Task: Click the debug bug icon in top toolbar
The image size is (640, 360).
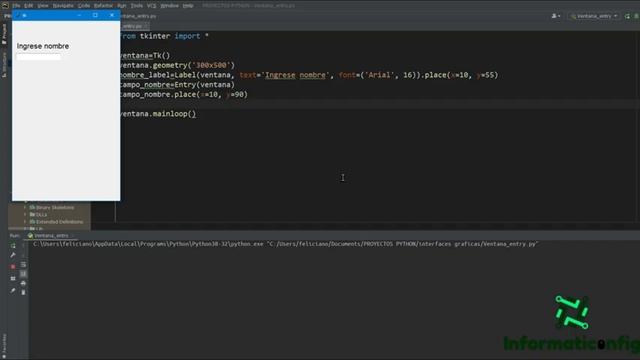Action: [636, 16]
